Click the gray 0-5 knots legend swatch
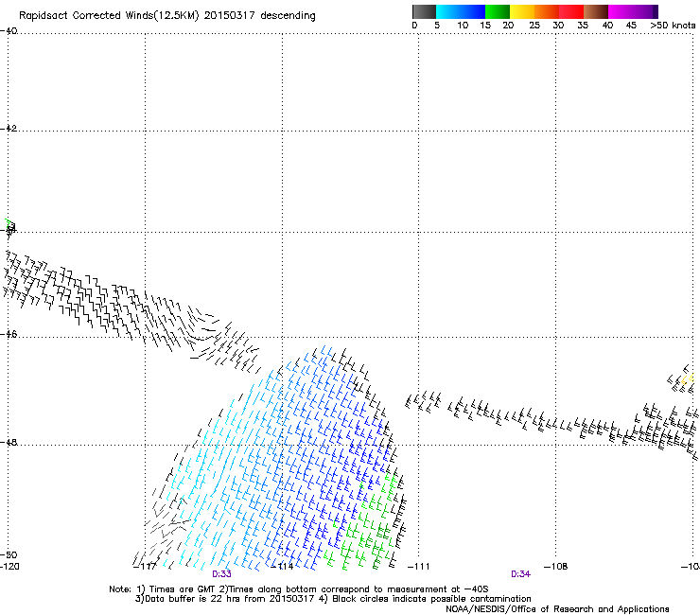 click(x=424, y=11)
